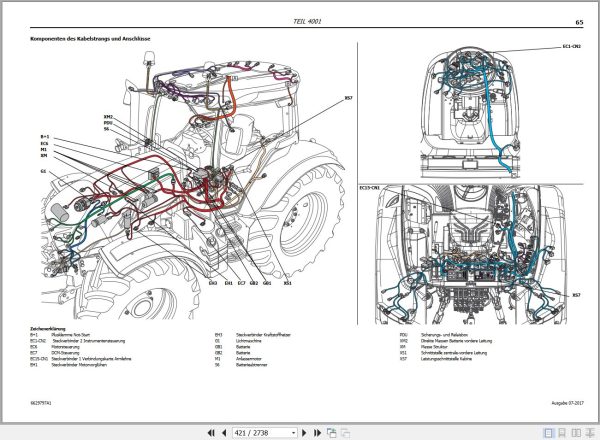
Task: Click the "Motorsteuerung" legend entry
Action: coord(65,347)
